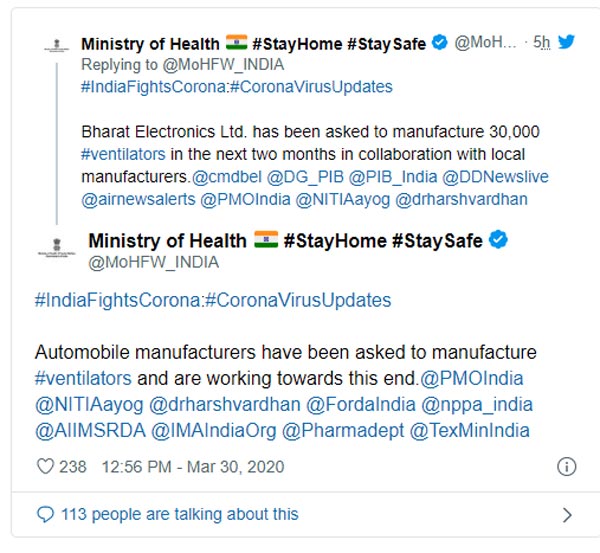Viewport: 600px width, 553px height.
Task: Open the @TexMinIndia mention
Action: tap(470, 431)
